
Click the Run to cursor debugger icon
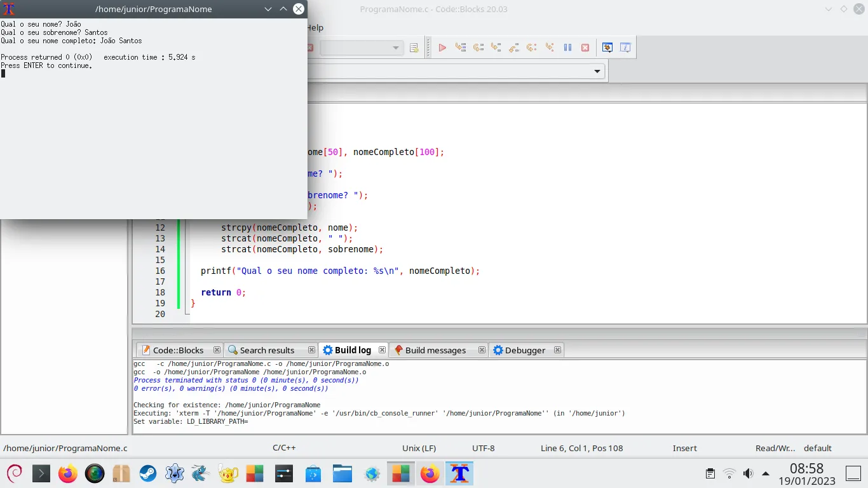pos(461,48)
